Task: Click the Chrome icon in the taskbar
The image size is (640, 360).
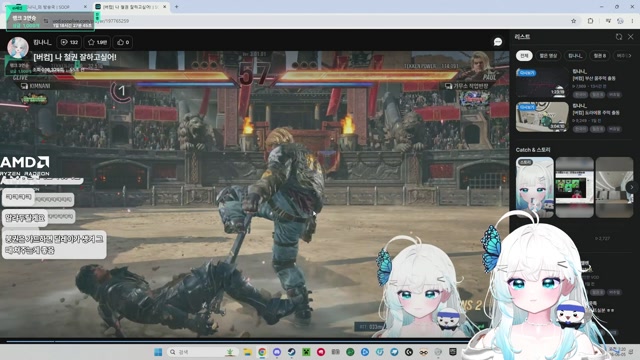Action: pos(262,352)
